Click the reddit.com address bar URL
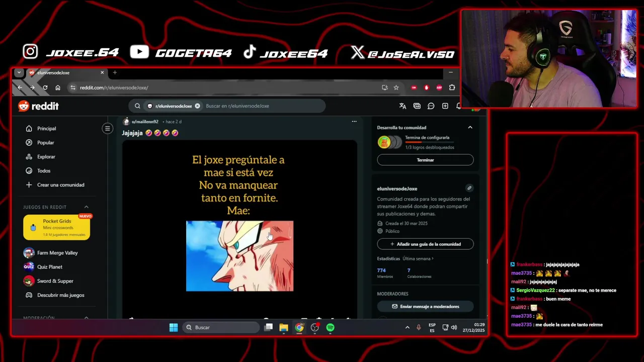Viewport: 644px width, 362px height. click(114, 87)
